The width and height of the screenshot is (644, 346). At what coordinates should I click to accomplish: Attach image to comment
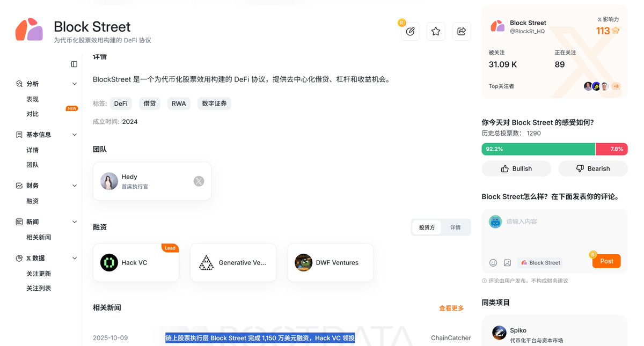[507, 262]
